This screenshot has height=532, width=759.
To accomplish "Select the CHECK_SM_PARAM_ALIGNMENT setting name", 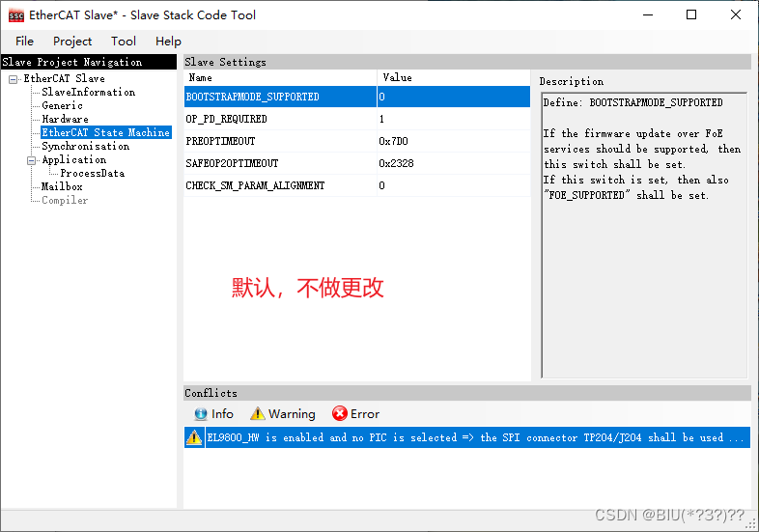I will [x=255, y=186].
